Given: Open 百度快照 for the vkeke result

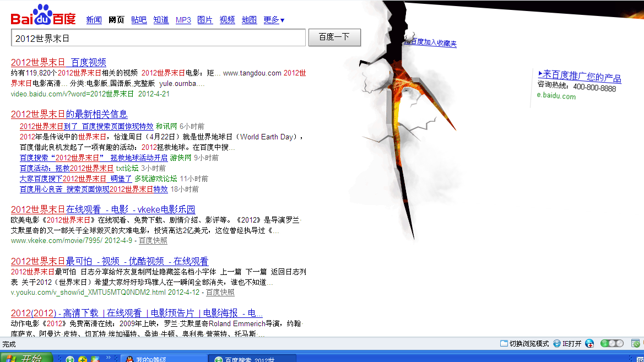Looking at the screenshot, I should pyautogui.click(x=153, y=240).
